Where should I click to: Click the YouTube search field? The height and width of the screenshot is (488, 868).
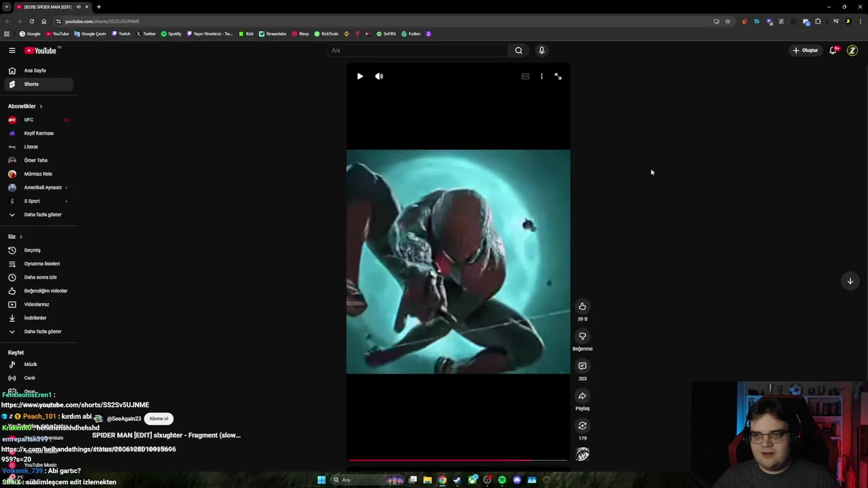pos(418,50)
